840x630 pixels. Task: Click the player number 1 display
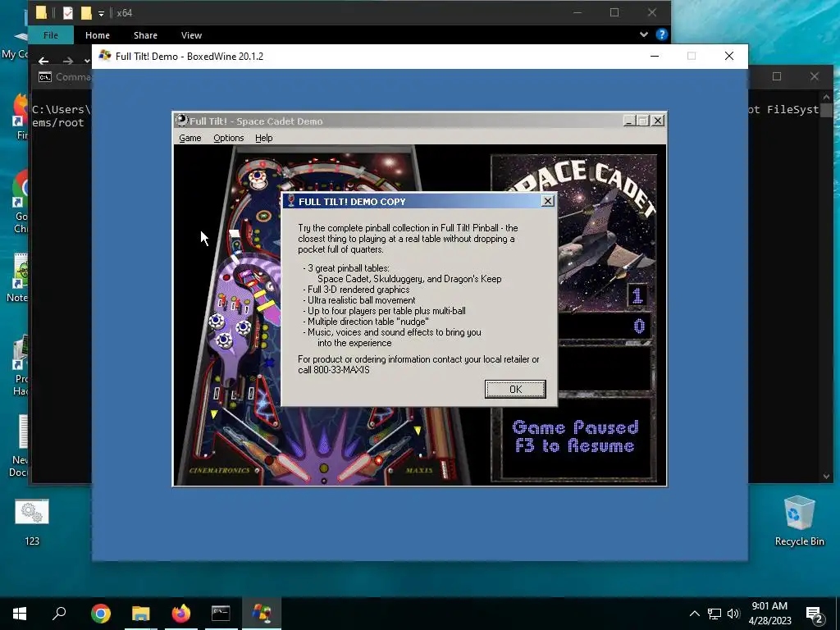(x=637, y=295)
